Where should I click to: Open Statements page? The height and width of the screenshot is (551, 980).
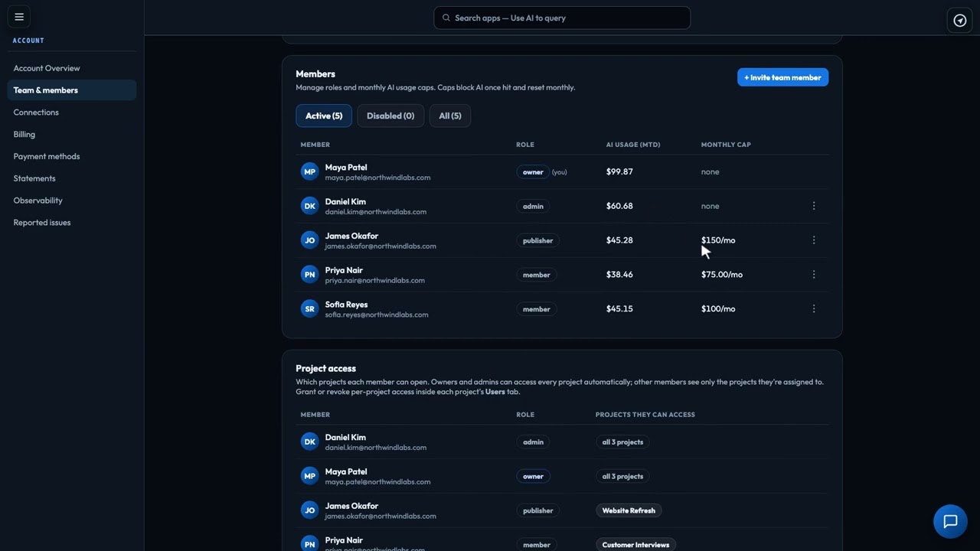coord(72,178)
